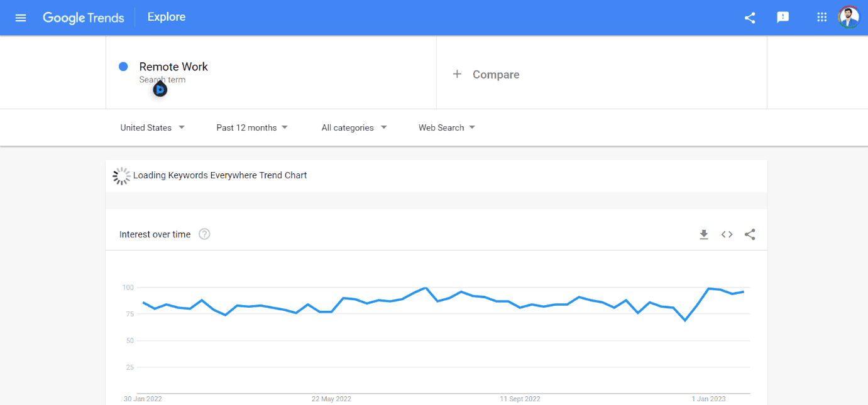Open the Google apps grid
The image size is (868, 405).
821,18
